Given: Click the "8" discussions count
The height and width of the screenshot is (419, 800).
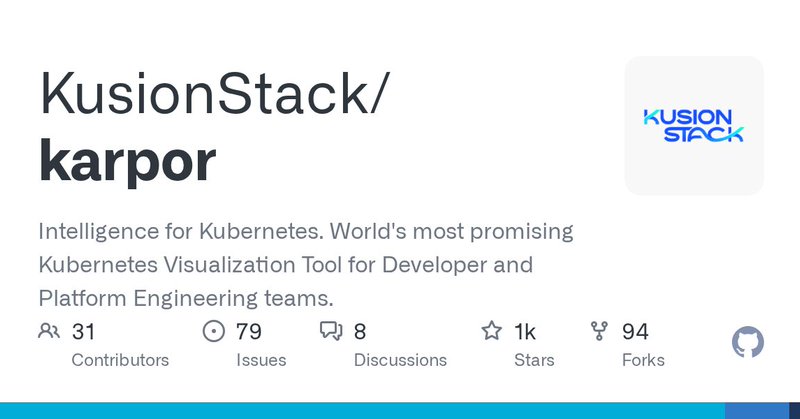Looking at the screenshot, I should pos(360,332).
